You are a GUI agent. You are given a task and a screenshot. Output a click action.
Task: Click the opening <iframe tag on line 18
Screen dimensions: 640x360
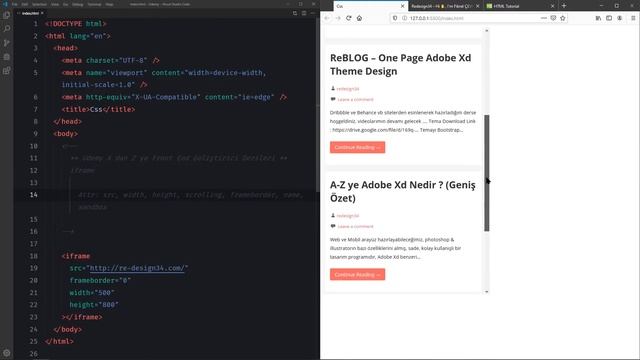(76, 256)
